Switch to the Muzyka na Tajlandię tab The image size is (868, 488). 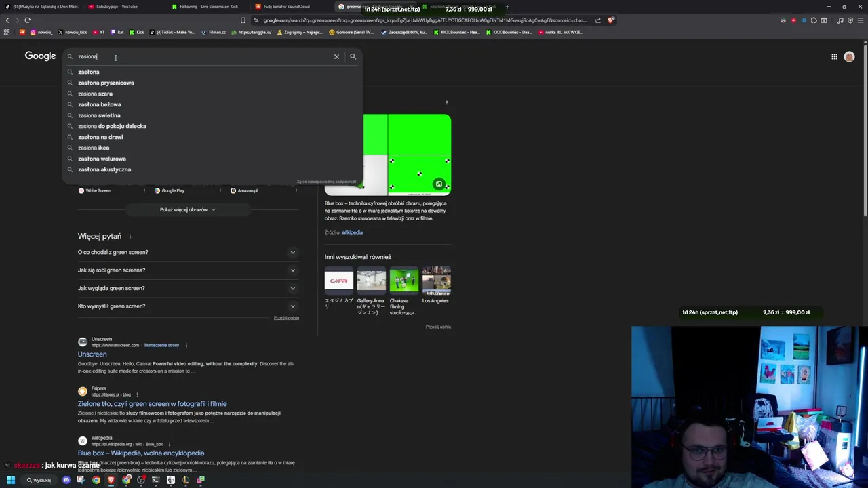[42, 7]
